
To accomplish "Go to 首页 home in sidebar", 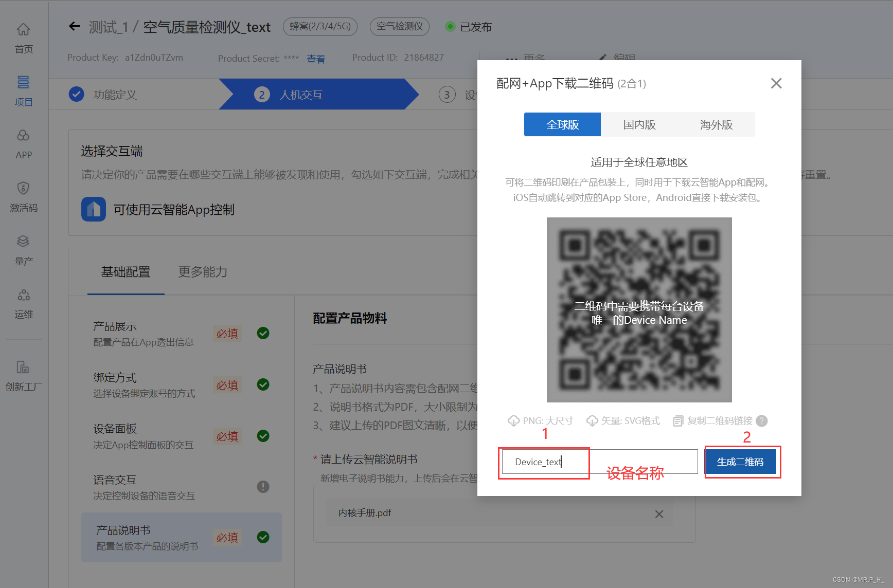I will pyautogui.click(x=24, y=39).
